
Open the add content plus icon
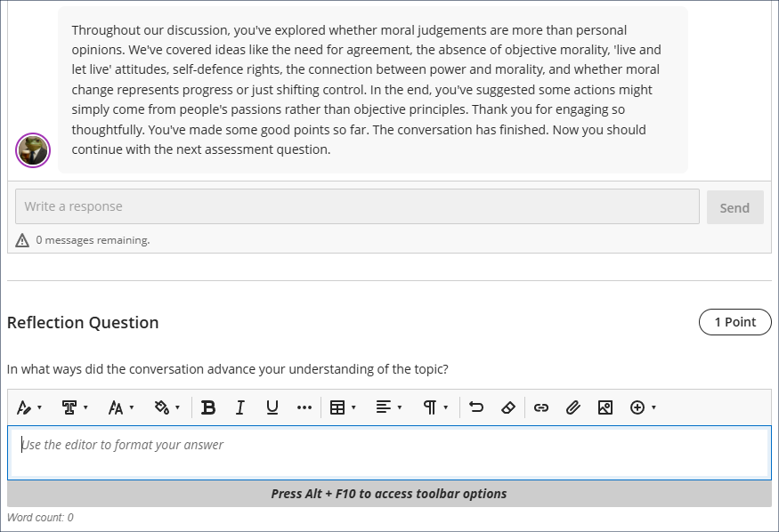pyautogui.click(x=643, y=407)
